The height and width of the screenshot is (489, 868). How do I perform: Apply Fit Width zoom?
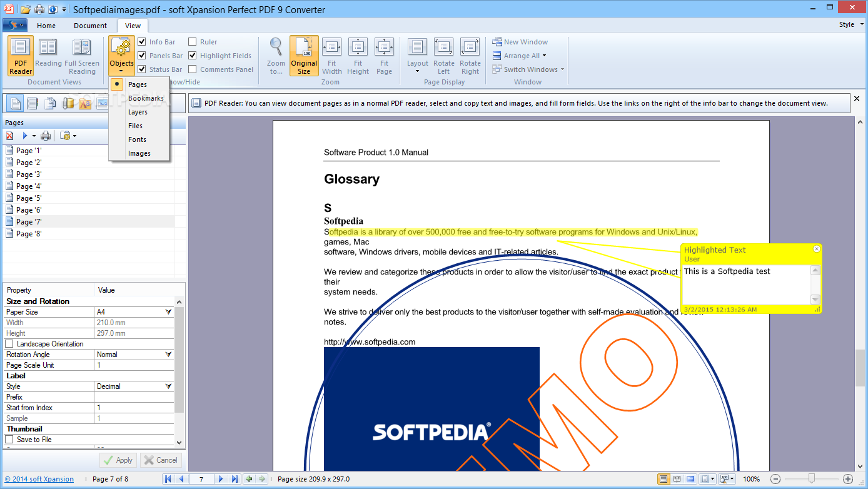331,56
